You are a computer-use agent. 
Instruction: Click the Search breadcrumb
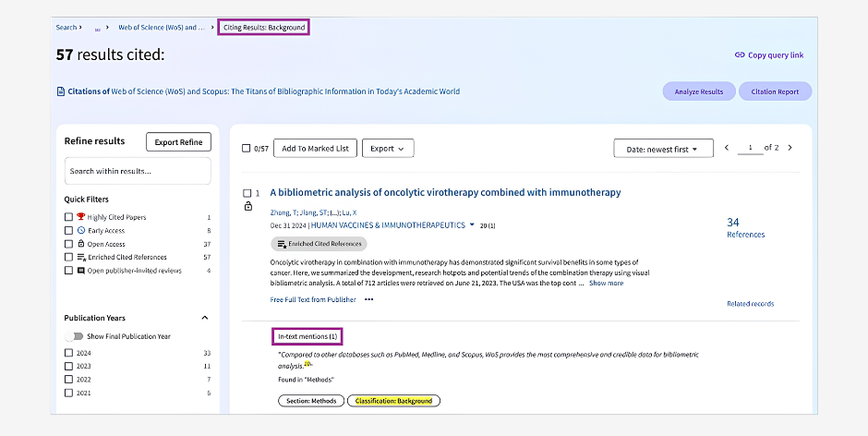(66, 27)
